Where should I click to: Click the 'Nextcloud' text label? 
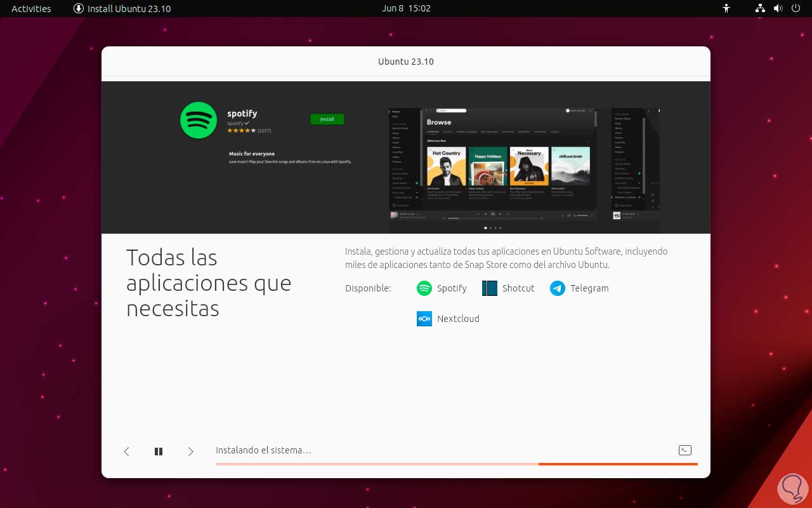pyautogui.click(x=458, y=319)
